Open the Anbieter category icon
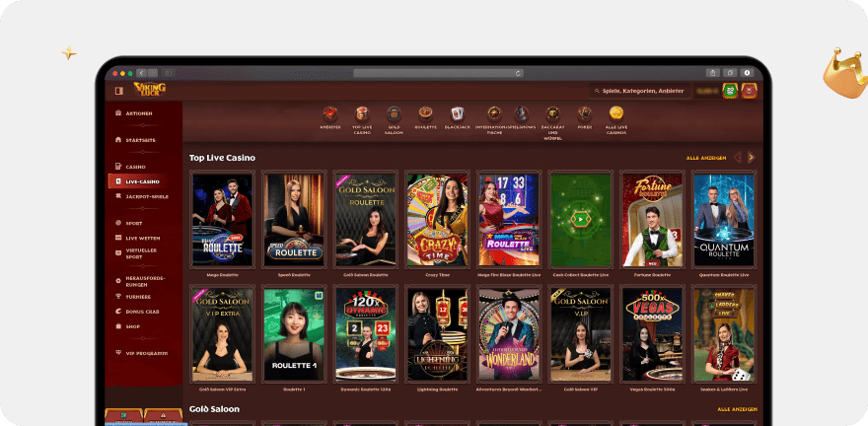 [329, 114]
